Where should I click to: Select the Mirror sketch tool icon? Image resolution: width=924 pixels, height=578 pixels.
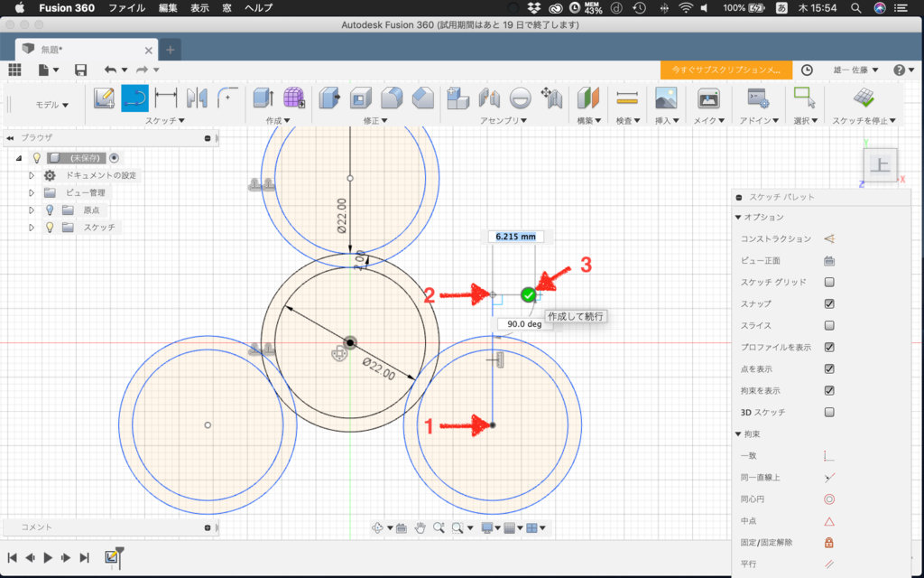pos(197,98)
